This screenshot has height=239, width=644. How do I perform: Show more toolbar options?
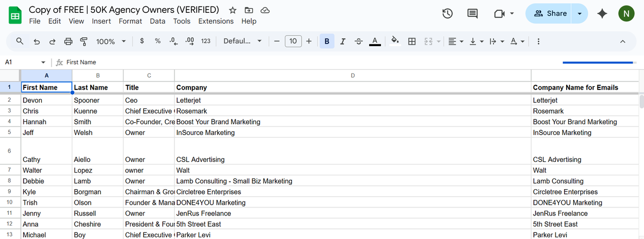tap(538, 41)
